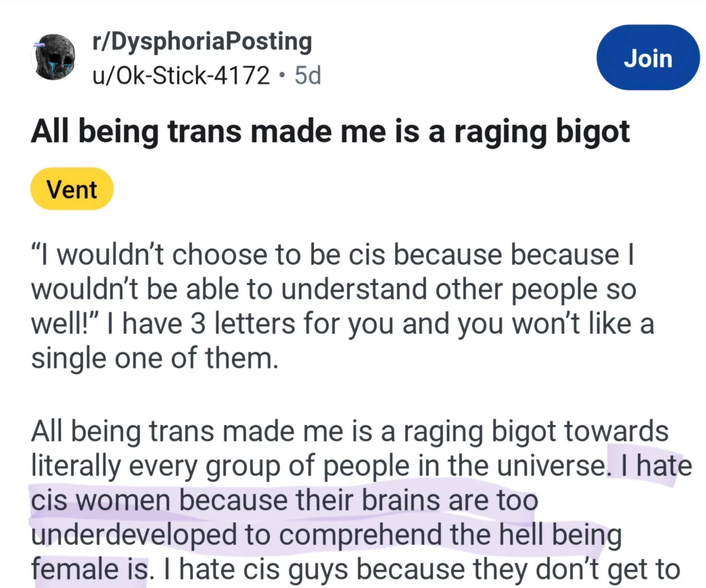Select the yellow Vent flair tag
The width and height of the screenshot is (706, 588).
click(x=72, y=189)
